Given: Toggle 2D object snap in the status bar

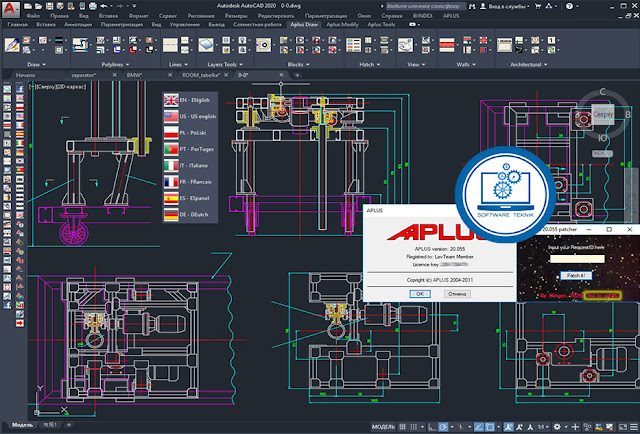Looking at the screenshot, I should [490, 427].
